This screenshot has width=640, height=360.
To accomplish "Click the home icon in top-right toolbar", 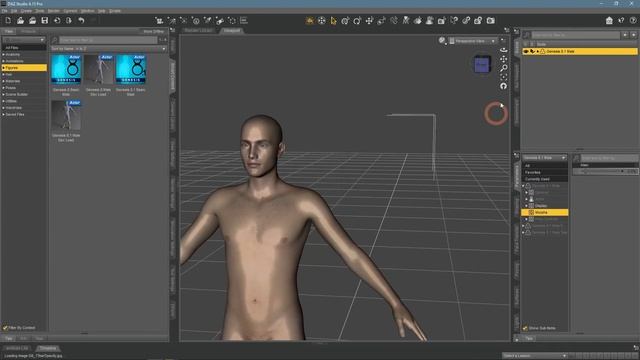I will (x=609, y=20).
